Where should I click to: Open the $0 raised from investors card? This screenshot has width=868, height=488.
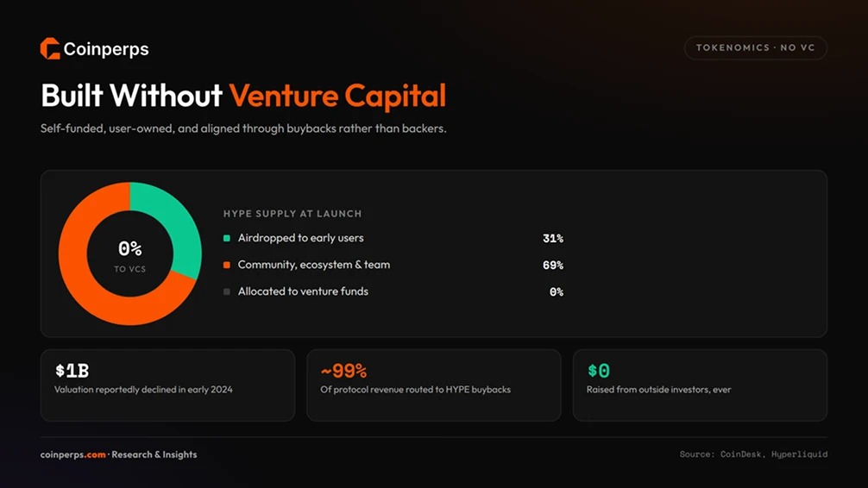(701, 385)
